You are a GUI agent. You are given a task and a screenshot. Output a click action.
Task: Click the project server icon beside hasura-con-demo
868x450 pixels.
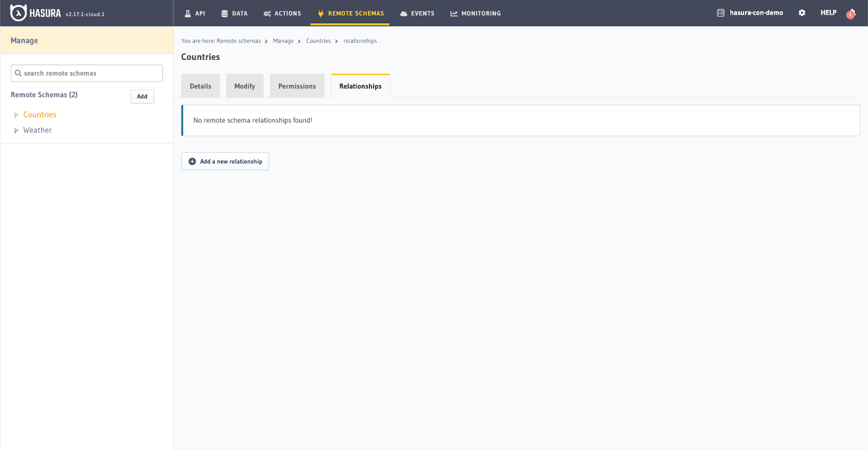tap(720, 12)
